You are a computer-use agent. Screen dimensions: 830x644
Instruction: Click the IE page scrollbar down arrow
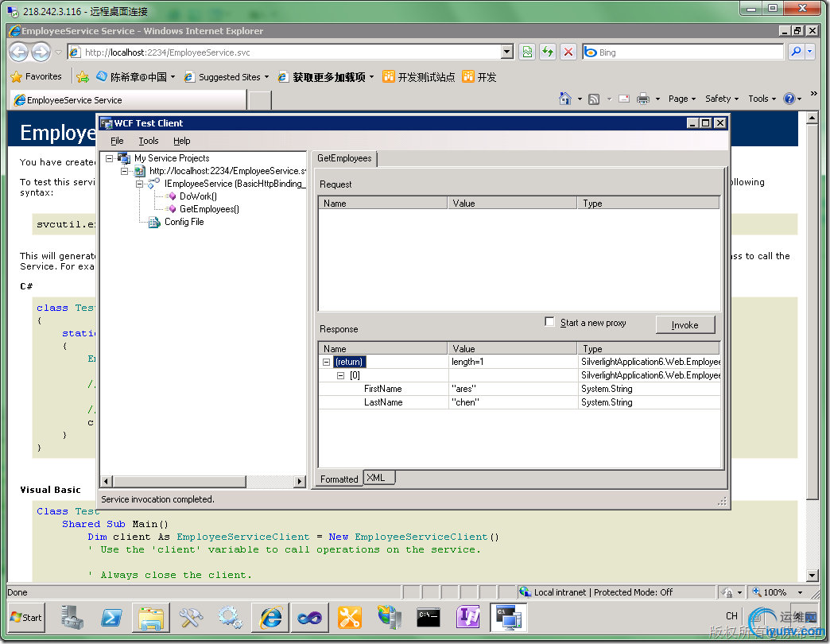(x=813, y=575)
